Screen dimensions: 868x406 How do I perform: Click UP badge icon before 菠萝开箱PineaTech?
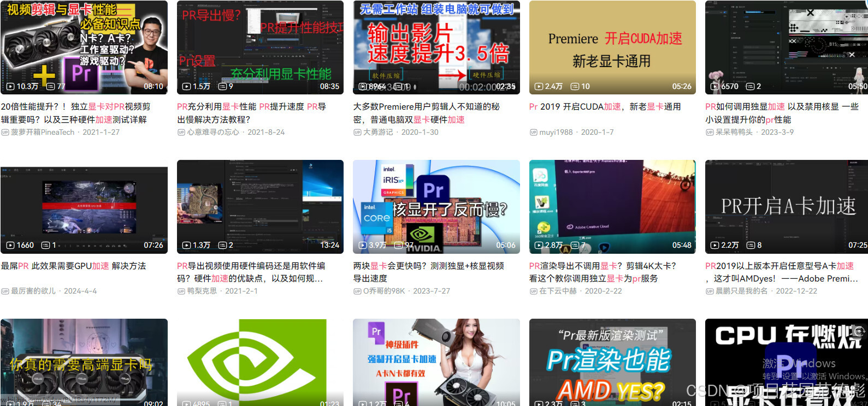click(x=5, y=133)
